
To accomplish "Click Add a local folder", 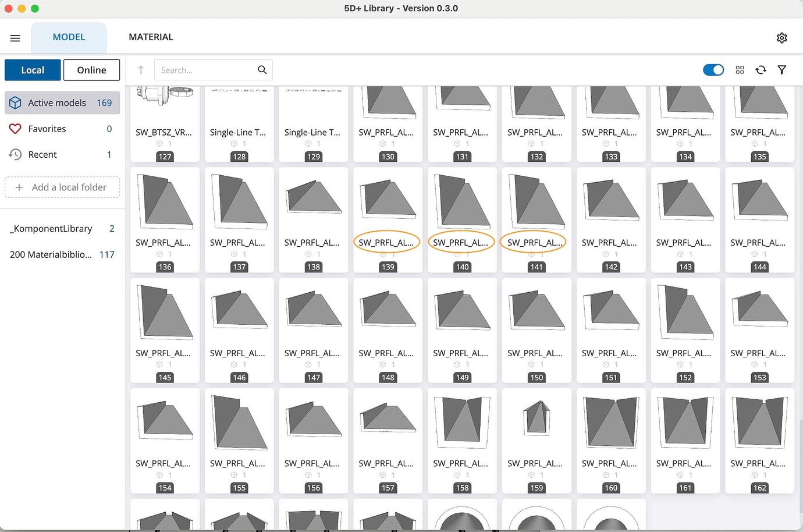I will click(62, 187).
